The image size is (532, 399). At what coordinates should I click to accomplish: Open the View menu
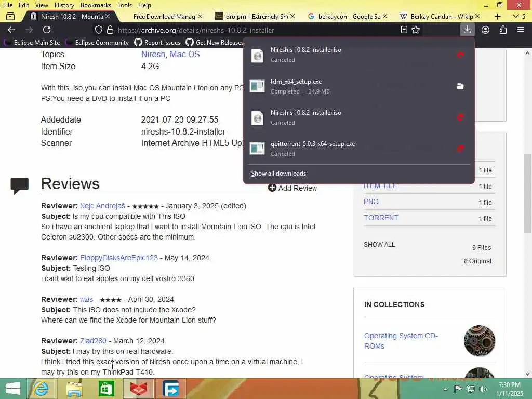click(x=42, y=5)
